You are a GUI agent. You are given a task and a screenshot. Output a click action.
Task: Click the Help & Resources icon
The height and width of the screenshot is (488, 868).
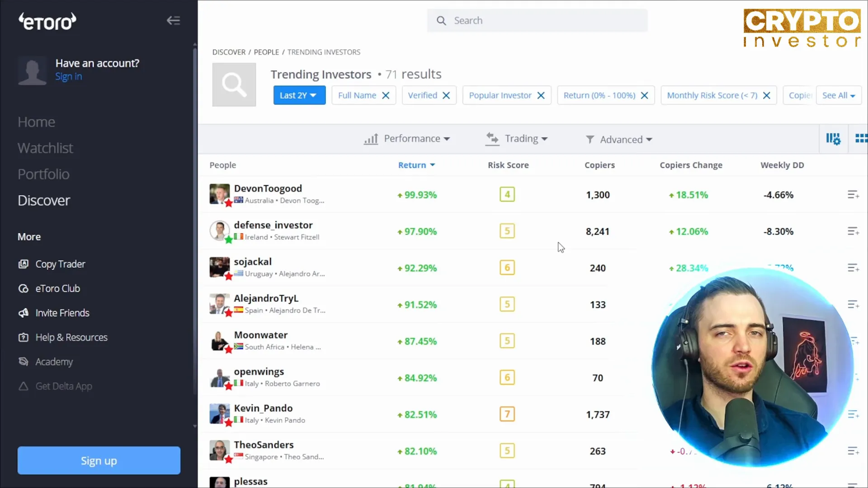(x=23, y=338)
